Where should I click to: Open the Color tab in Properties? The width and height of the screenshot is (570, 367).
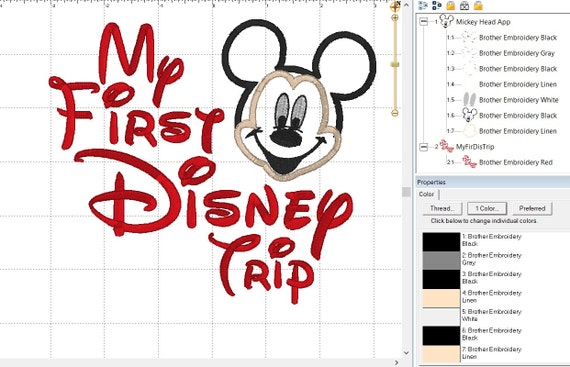coord(426,194)
